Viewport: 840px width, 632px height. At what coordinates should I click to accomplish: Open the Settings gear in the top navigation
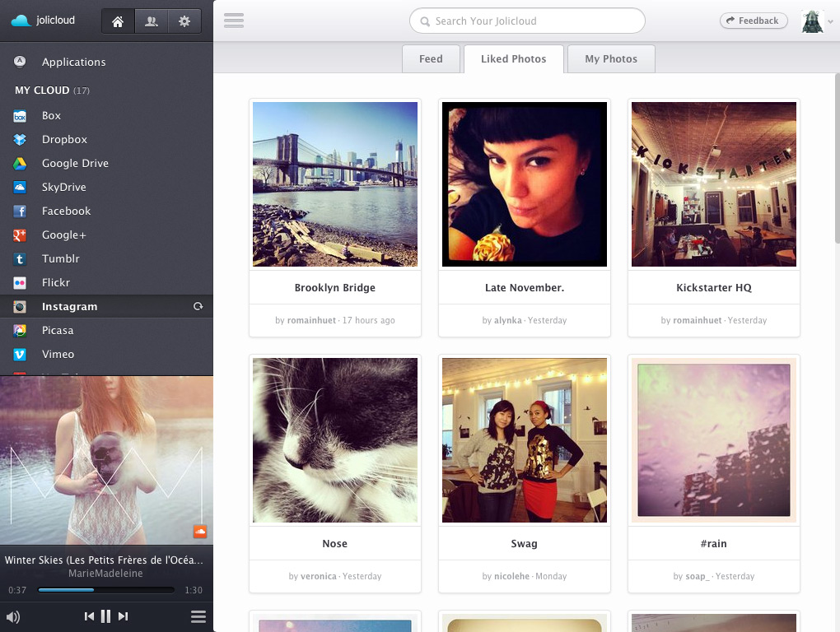tap(184, 20)
